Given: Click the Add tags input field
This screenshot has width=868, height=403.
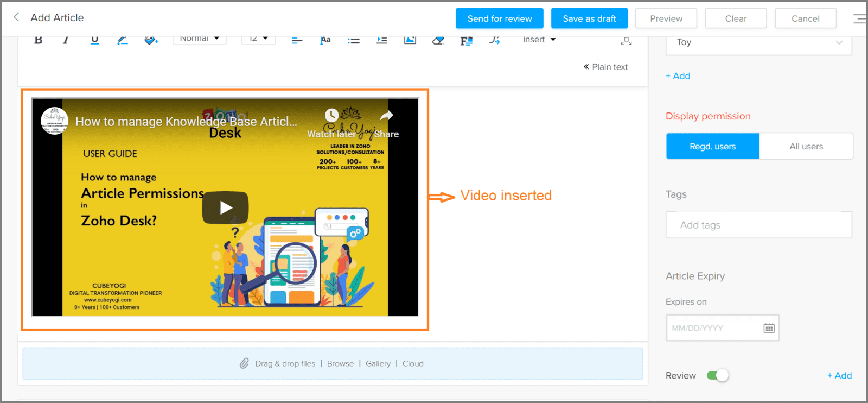Looking at the screenshot, I should (x=759, y=225).
